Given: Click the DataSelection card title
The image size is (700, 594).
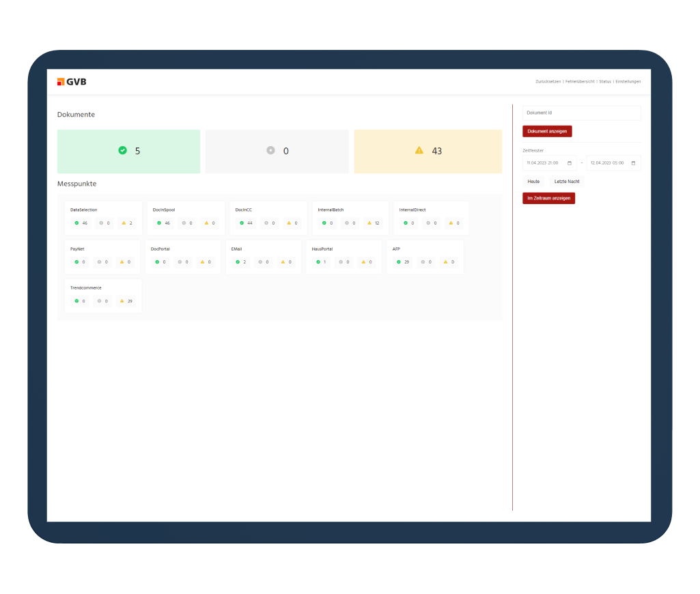Looking at the screenshot, I should [83, 210].
